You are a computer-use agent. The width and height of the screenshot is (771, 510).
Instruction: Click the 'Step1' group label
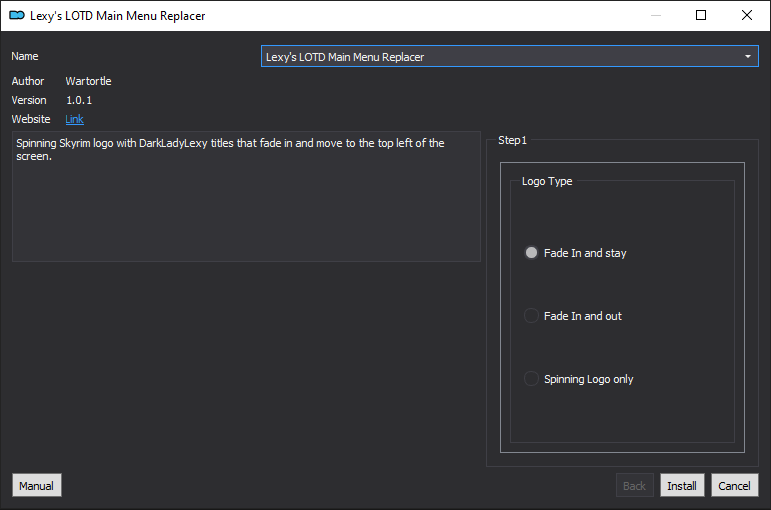(x=512, y=140)
